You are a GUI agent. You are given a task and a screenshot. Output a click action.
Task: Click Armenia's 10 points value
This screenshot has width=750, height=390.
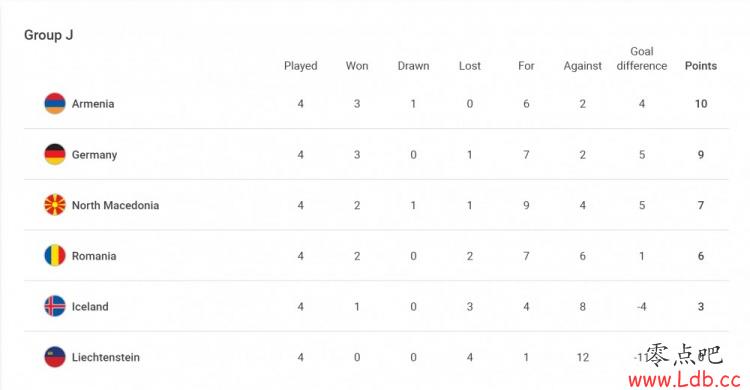(701, 104)
